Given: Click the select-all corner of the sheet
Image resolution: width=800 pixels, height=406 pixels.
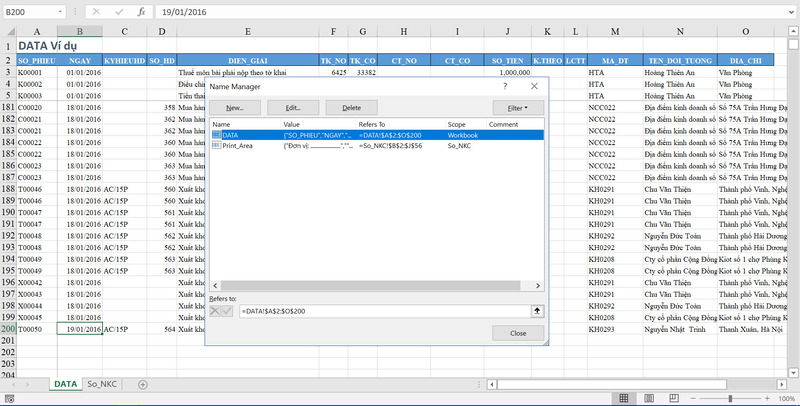Looking at the screenshot, I should (8, 32).
